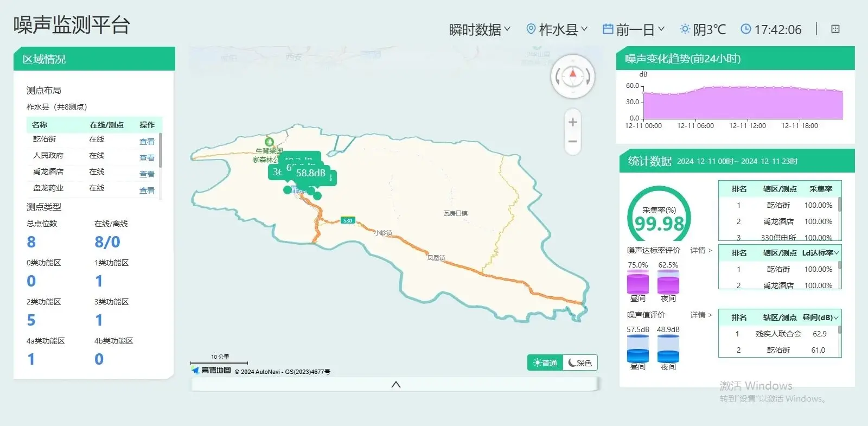Screen dimensions: 868x426
Task: Switch map to 深色 dark mode
Action: 580,363
